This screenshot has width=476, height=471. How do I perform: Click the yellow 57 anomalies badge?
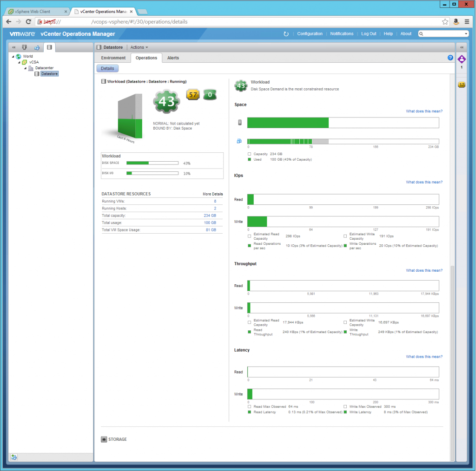click(193, 95)
